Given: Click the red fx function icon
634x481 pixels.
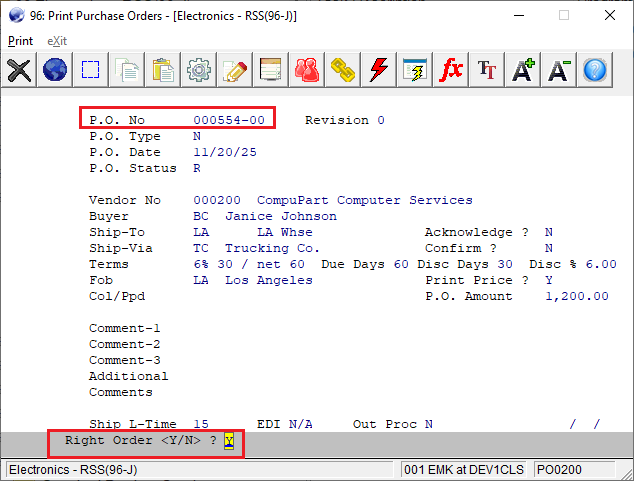Looking at the screenshot, I should pos(451,70).
